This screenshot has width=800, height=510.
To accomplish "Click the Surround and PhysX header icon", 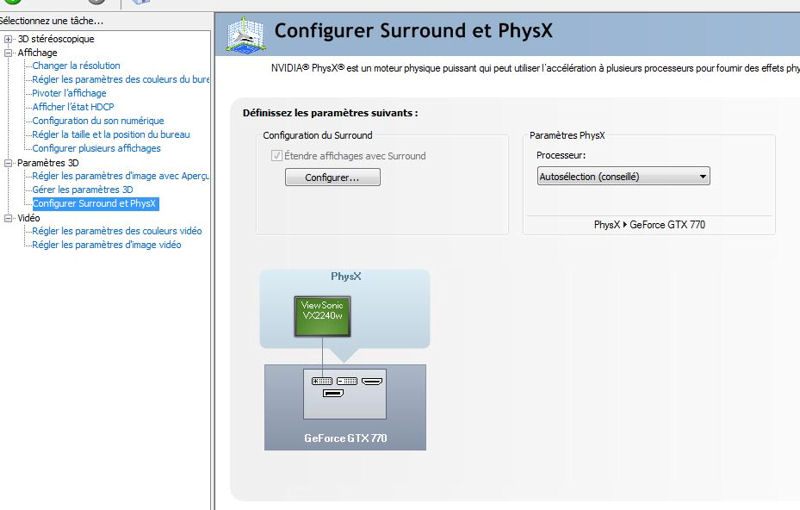I will (246, 34).
